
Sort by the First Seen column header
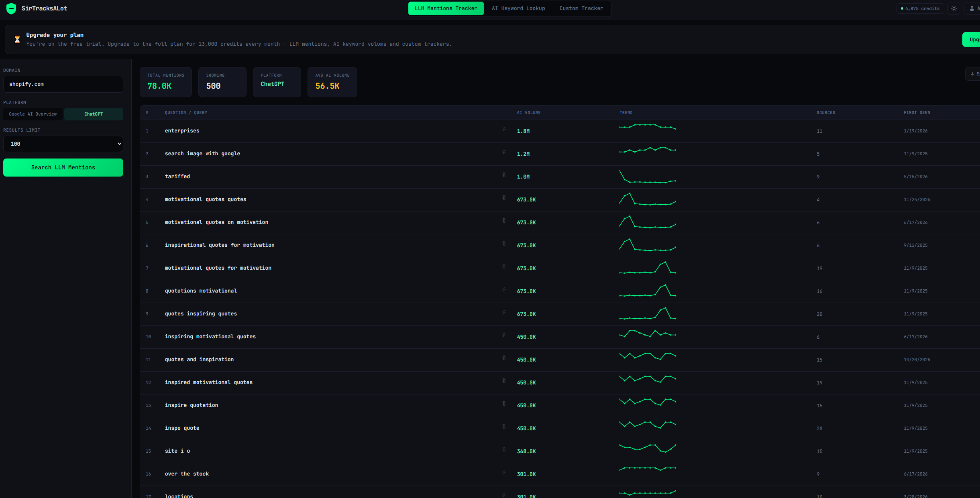(917, 113)
